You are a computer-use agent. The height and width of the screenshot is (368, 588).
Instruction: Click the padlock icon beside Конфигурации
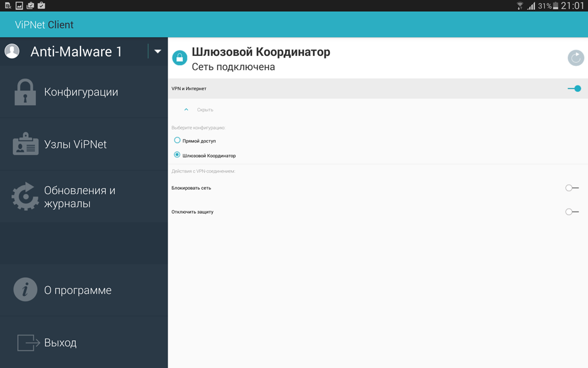click(25, 92)
